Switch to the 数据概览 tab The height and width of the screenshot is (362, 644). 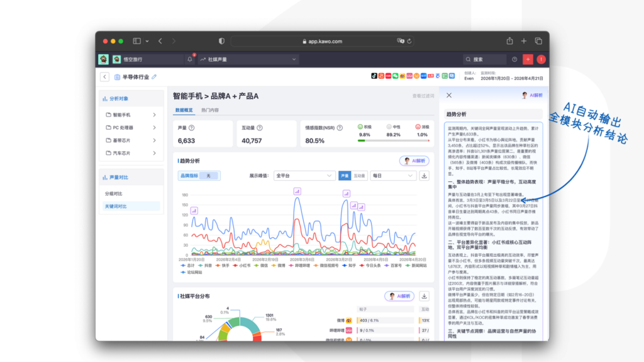click(184, 110)
